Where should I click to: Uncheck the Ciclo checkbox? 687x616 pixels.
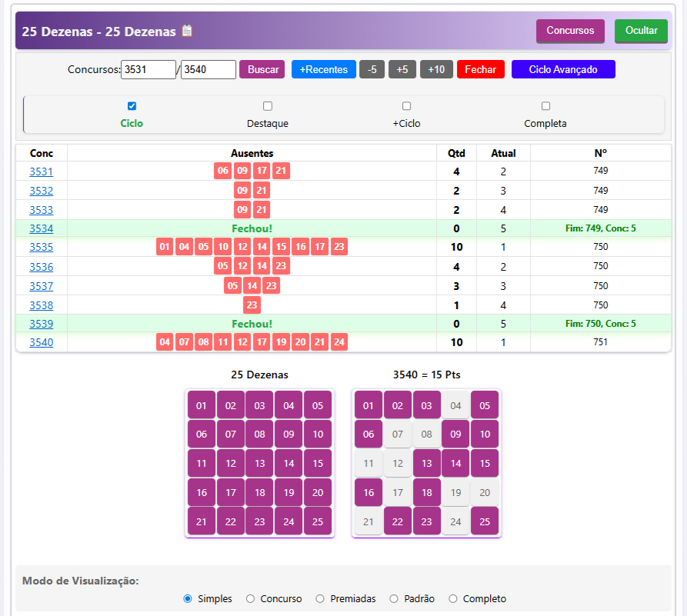[132, 106]
